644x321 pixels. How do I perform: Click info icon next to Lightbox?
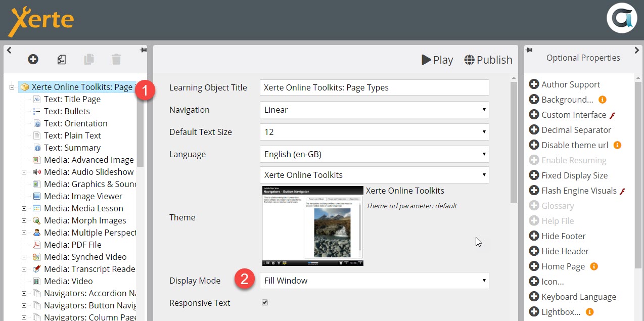589,312
